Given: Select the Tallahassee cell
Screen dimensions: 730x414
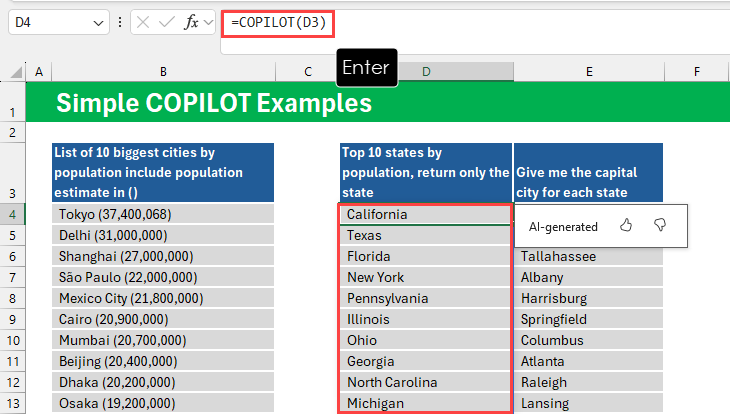Looking at the screenshot, I should point(588,257).
